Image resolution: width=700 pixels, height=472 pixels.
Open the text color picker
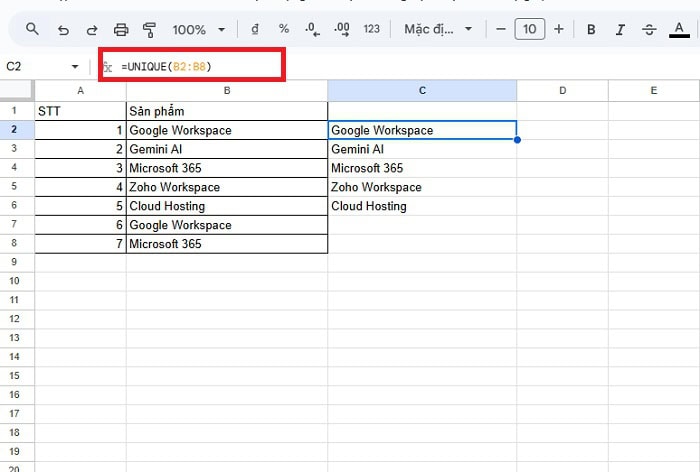coord(679,30)
